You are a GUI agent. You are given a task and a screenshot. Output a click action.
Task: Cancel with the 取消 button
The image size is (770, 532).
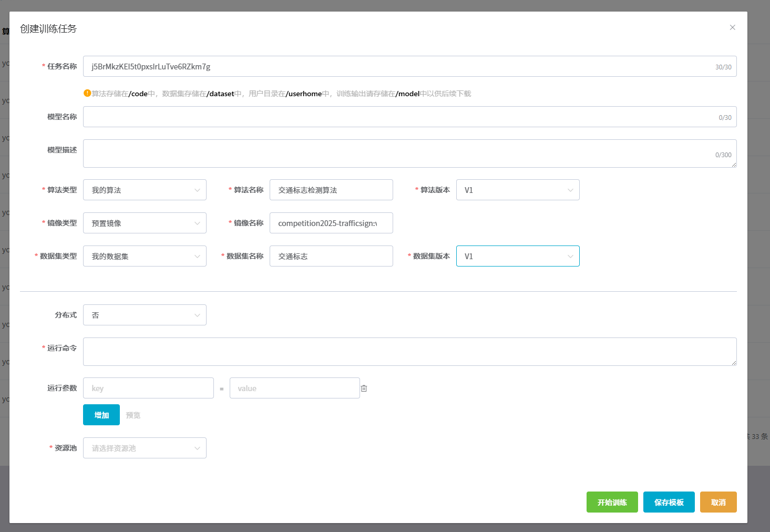[718, 503]
